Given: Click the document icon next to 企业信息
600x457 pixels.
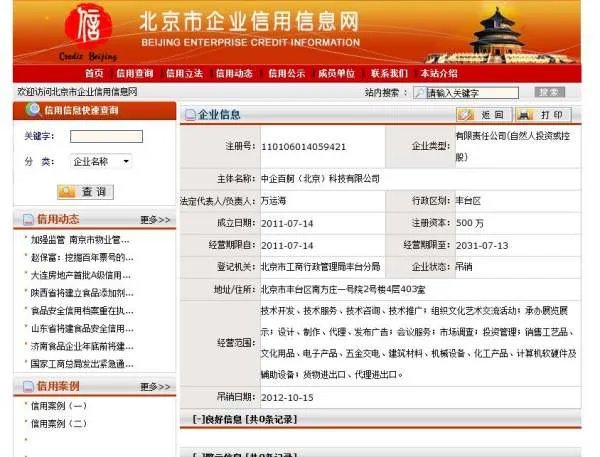Looking at the screenshot, I should point(190,114).
